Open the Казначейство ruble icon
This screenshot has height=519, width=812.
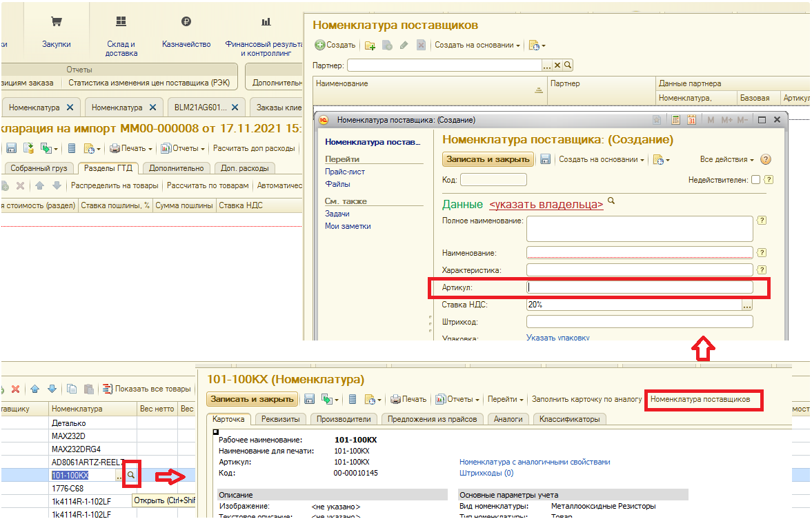click(186, 22)
